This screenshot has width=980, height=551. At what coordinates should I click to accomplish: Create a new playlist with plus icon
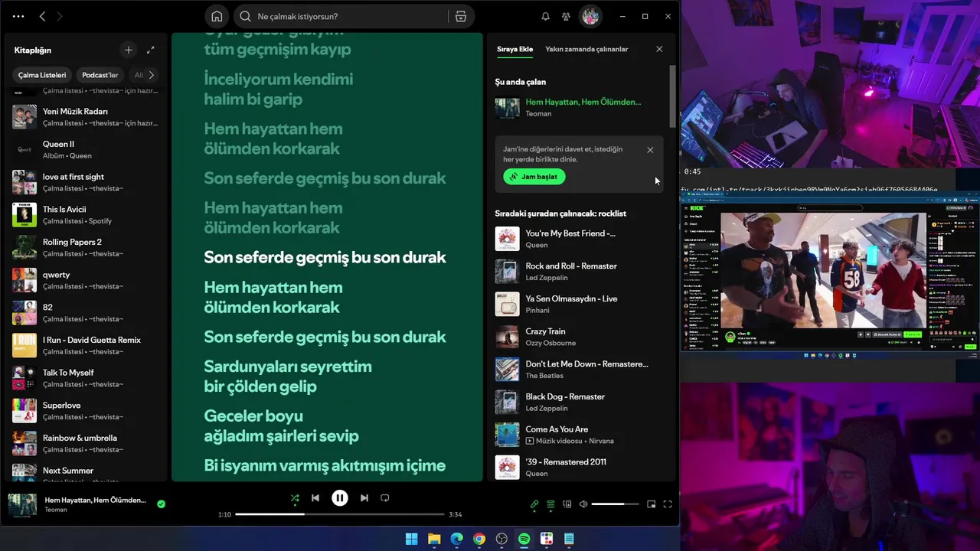[x=129, y=50]
